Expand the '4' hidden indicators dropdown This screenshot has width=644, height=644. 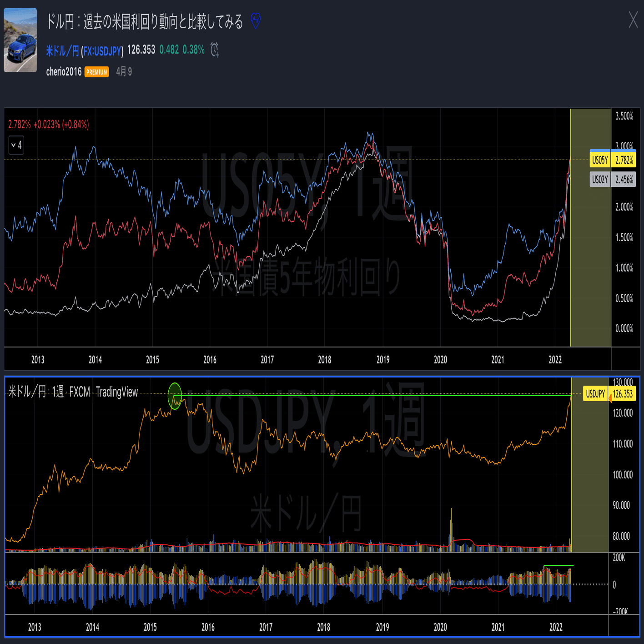coord(16,146)
